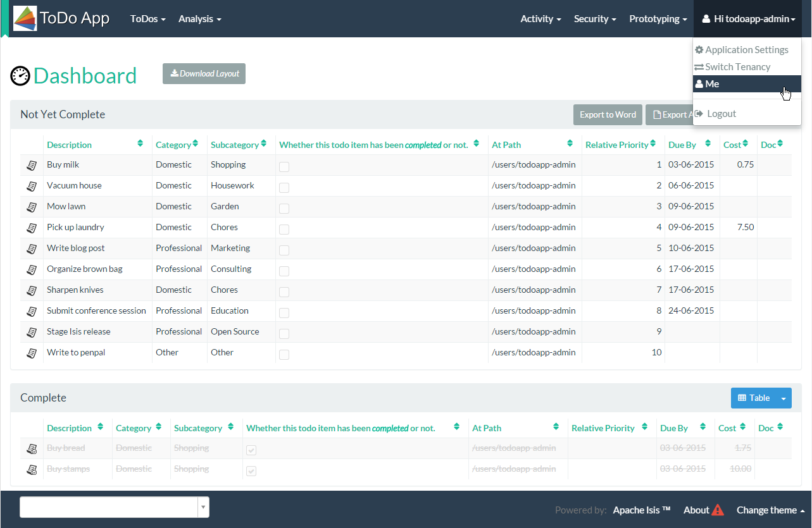Expand the ToDos menu dropdown
The width and height of the screenshot is (812, 528).
tap(147, 19)
